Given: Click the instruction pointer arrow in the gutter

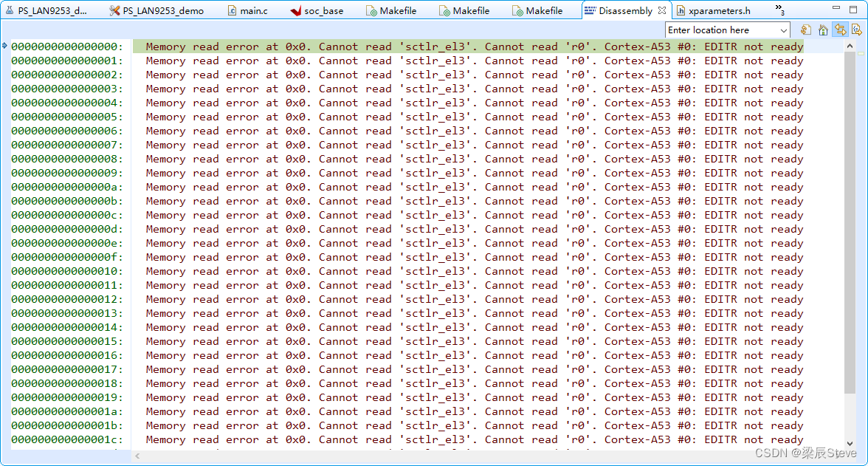Looking at the screenshot, I should [x=6, y=46].
